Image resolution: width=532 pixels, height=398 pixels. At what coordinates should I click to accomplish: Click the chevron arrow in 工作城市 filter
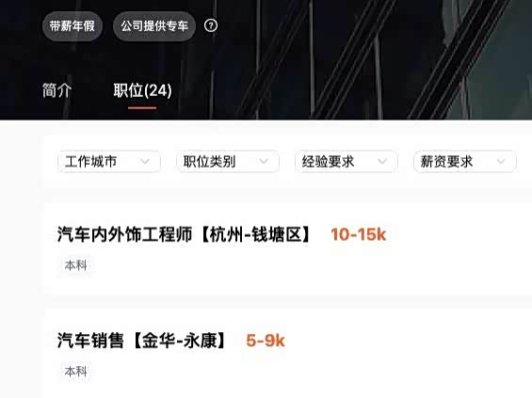pyautogui.click(x=145, y=162)
